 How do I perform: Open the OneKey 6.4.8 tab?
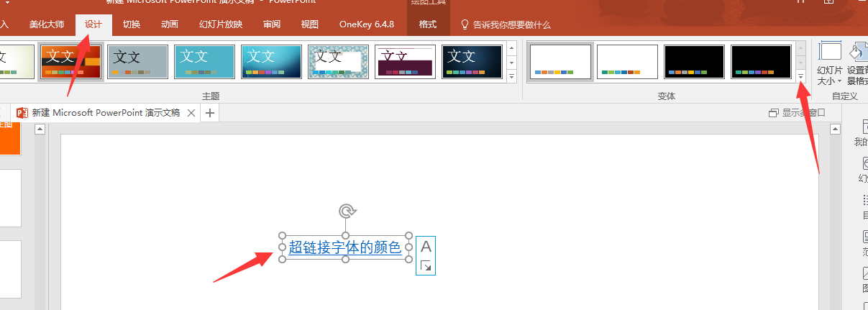[x=367, y=24]
